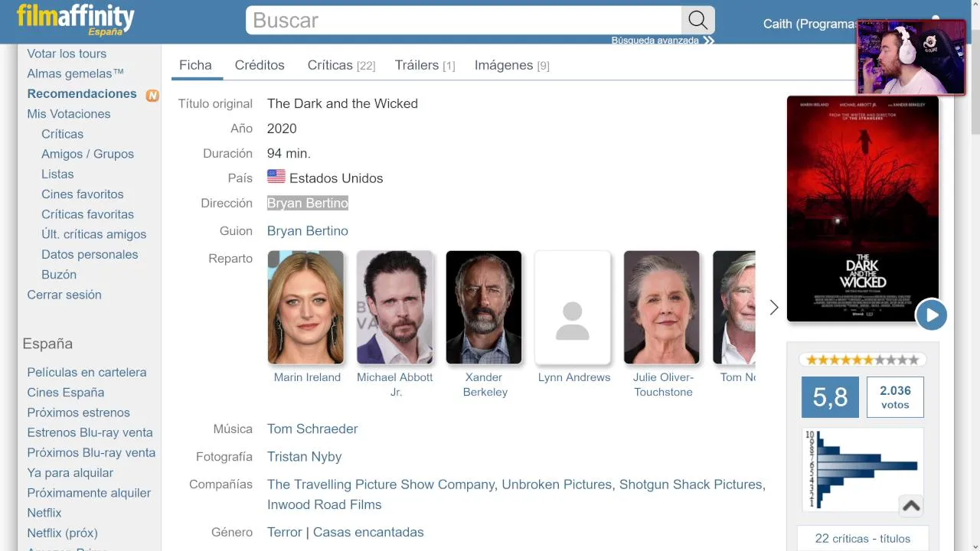Click the 5,8 average rating box
The width and height of the screenshot is (980, 551).
coord(830,397)
